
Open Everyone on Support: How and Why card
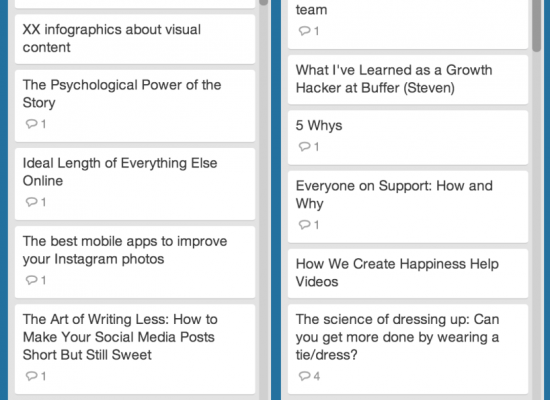point(408,207)
